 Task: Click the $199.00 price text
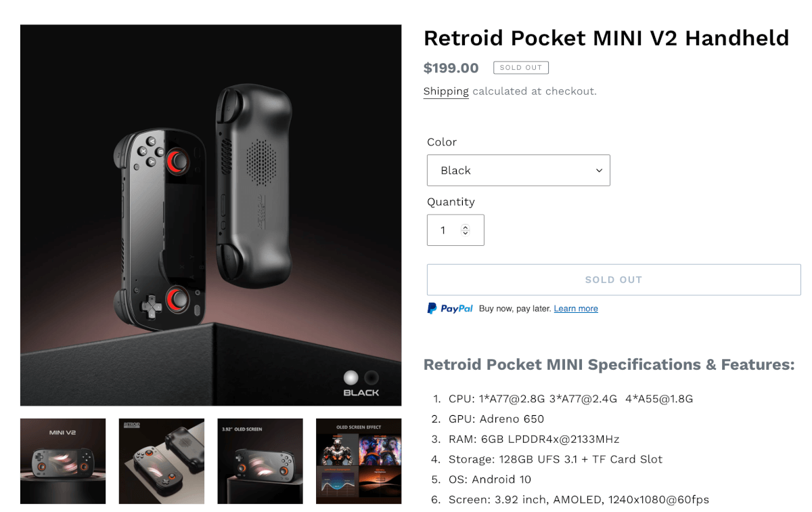click(x=451, y=68)
